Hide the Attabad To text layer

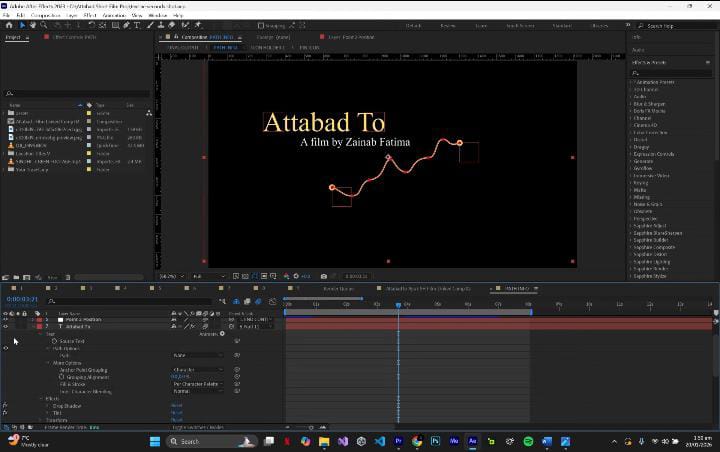point(6,326)
